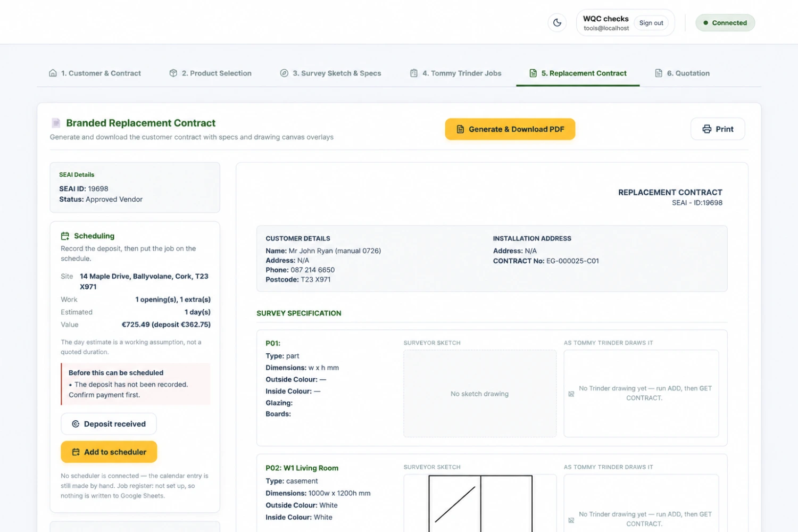Click site address 14 Maple Drive

coord(144,281)
